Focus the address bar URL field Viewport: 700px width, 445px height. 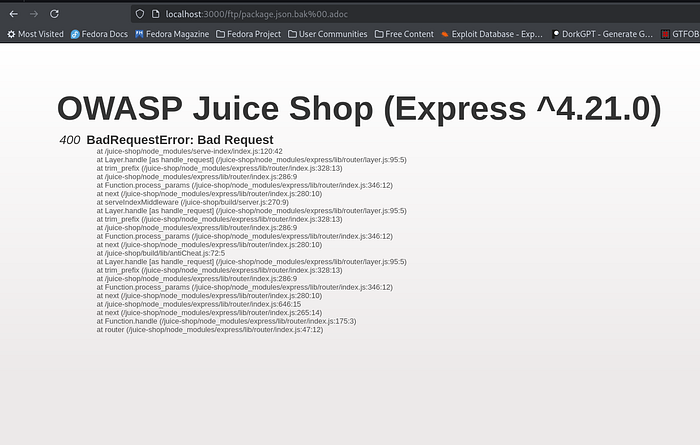coord(415,14)
